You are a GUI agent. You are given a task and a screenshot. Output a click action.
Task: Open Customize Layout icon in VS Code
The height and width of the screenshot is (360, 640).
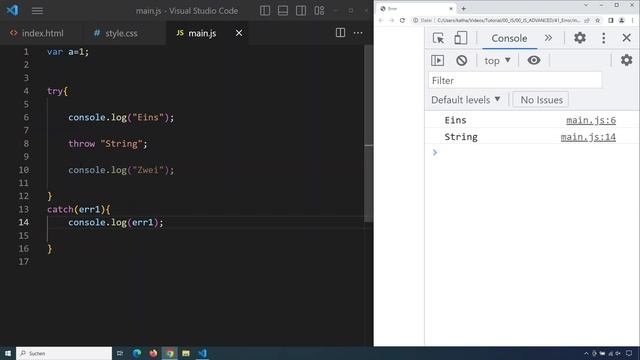click(x=319, y=11)
